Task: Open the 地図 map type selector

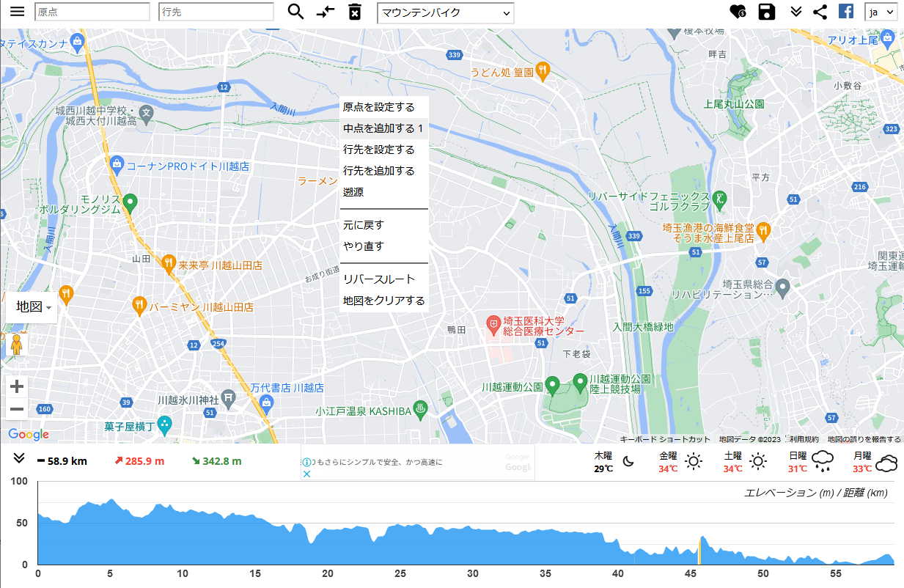Action: [x=34, y=306]
